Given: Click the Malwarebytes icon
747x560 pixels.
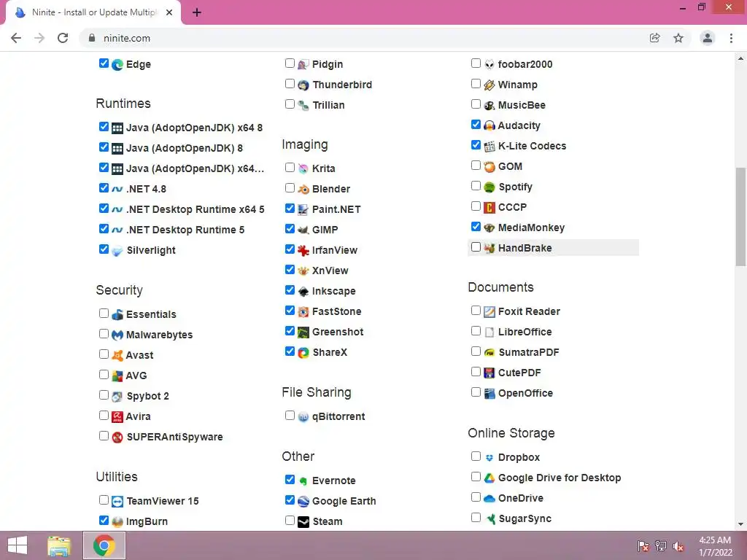Looking at the screenshot, I should pyautogui.click(x=117, y=335).
